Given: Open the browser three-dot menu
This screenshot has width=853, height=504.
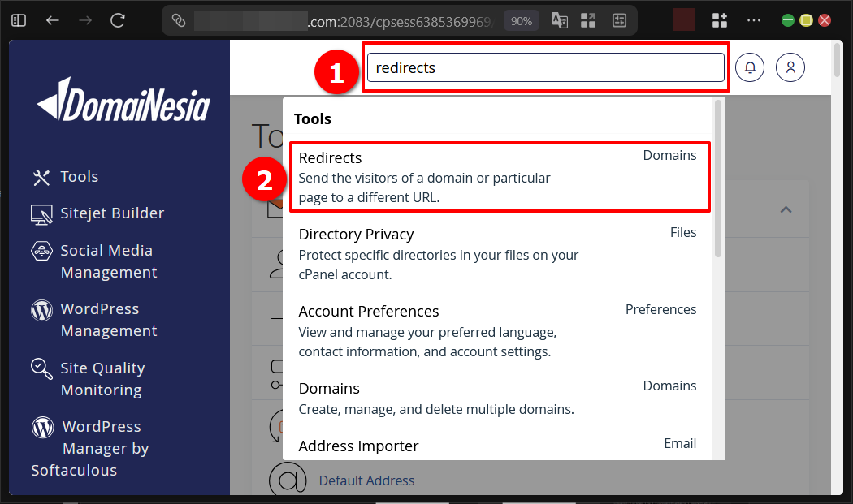Looking at the screenshot, I should point(753,20).
